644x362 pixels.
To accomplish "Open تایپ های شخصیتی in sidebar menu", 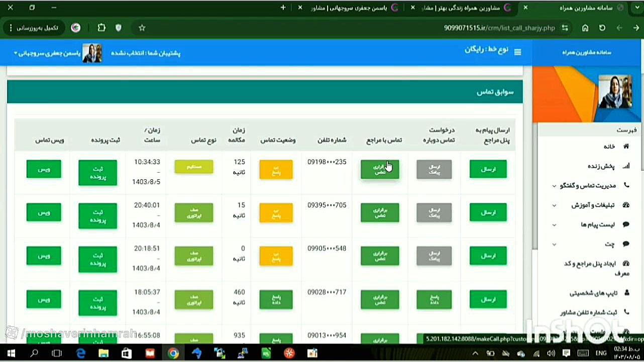I will click(x=593, y=293).
